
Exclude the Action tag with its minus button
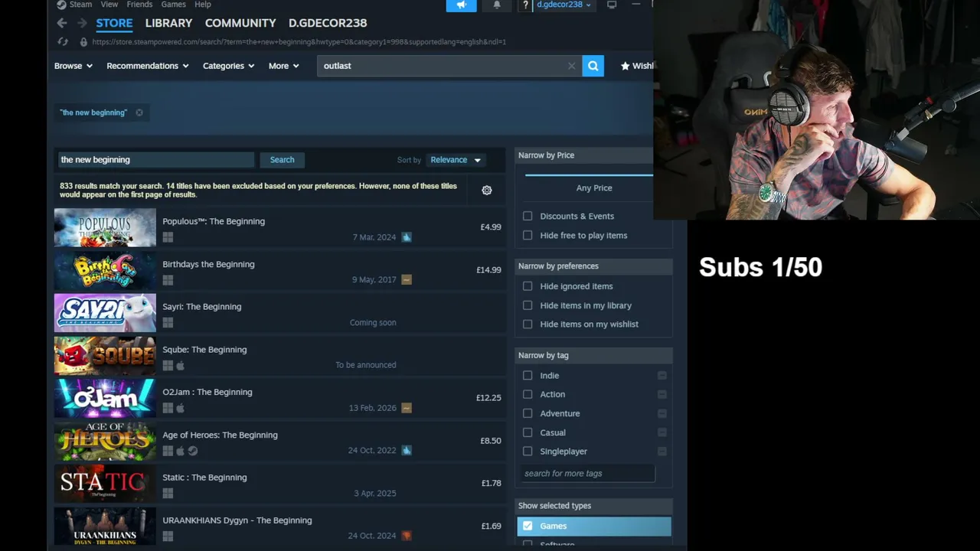(x=662, y=395)
